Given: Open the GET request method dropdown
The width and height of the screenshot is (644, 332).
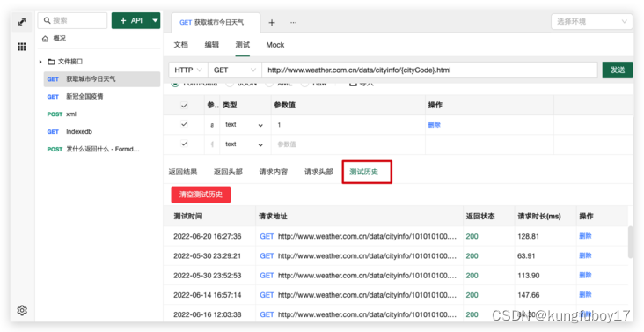Looking at the screenshot, I should pos(235,70).
